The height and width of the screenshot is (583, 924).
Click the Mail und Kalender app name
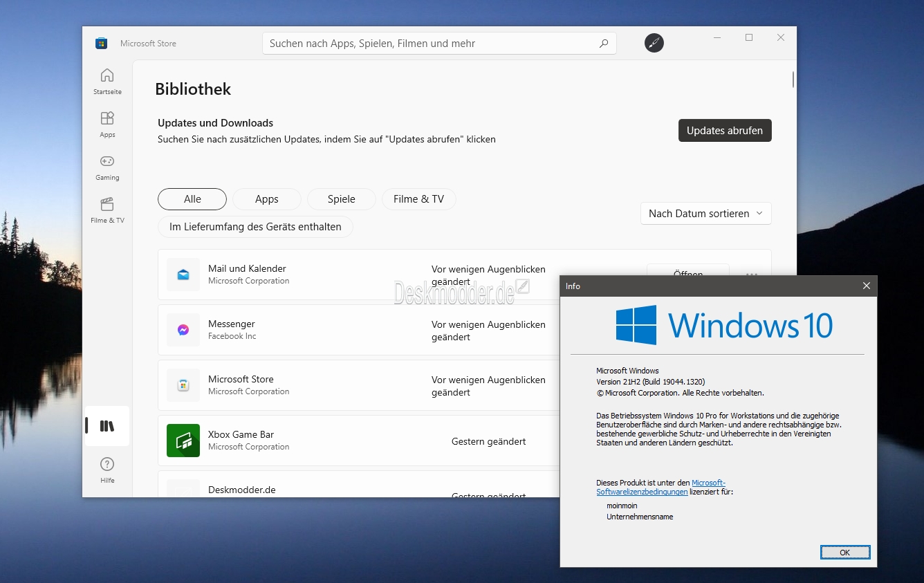pos(247,268)
